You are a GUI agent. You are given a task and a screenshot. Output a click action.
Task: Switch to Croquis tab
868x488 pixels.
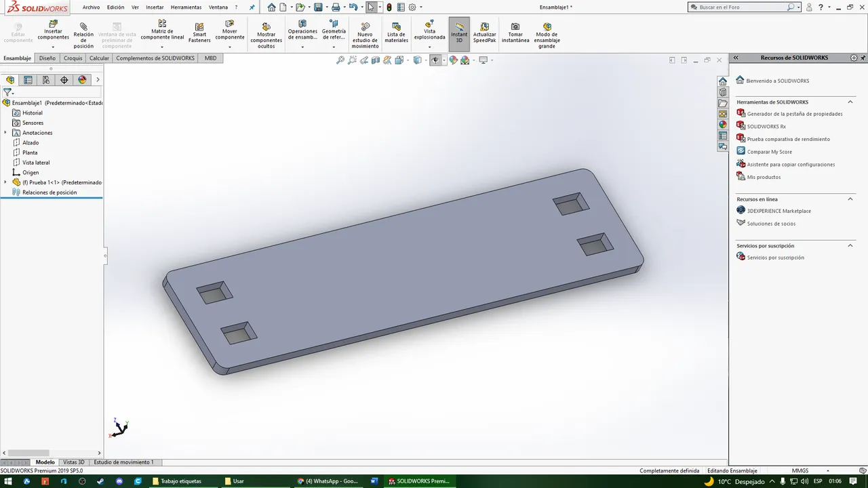pos(73,58)
